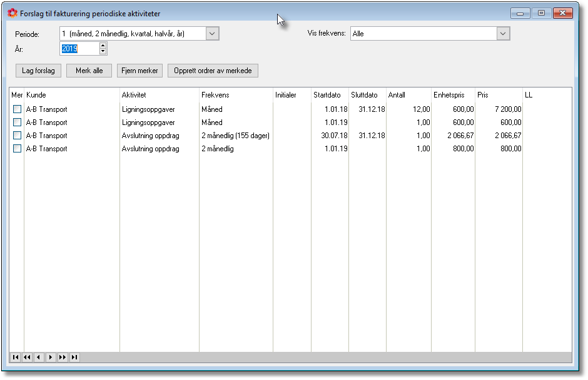Click the Enhetspris column header
This screenshot has height=380, width=588.
coord(453,95)
